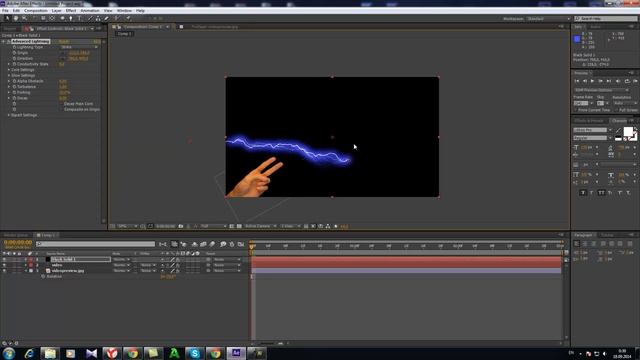Switch to the Tracker tab

coord(607,235)
